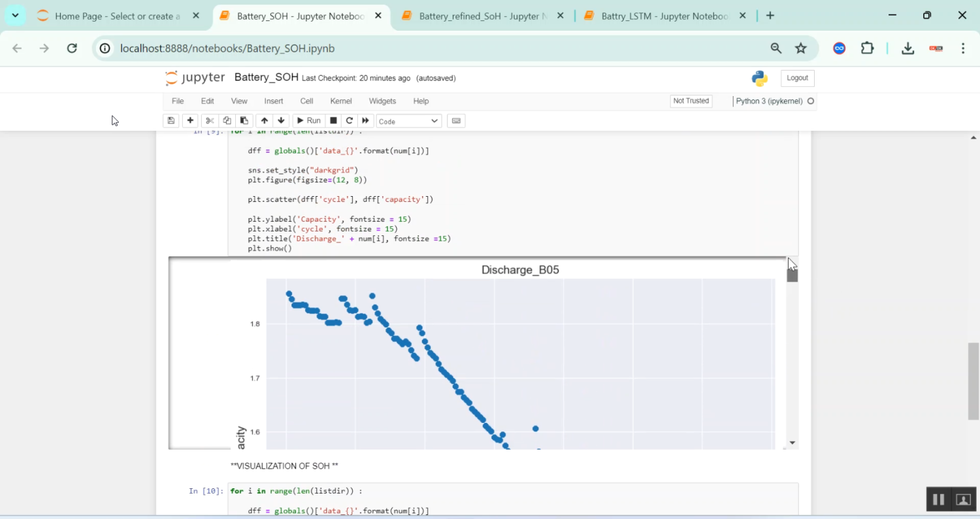The image size is (980, 519).
Task: Move selected cell down with arrow icon
Action: [x=282, y=121]
